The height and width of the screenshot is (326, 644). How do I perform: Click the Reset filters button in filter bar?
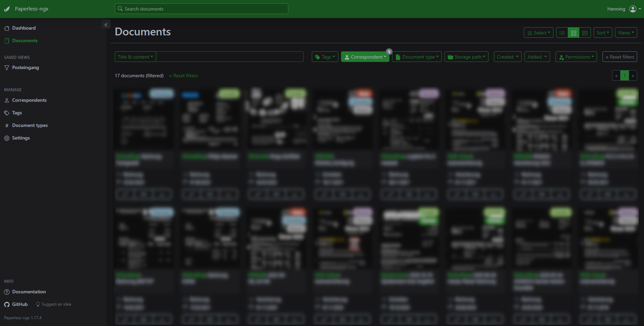[x=619, y=57]
